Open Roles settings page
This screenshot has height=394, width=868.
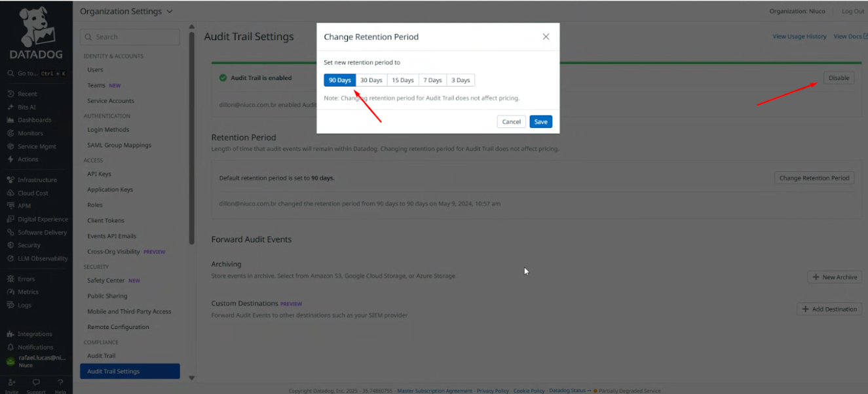tap(95, 205)
